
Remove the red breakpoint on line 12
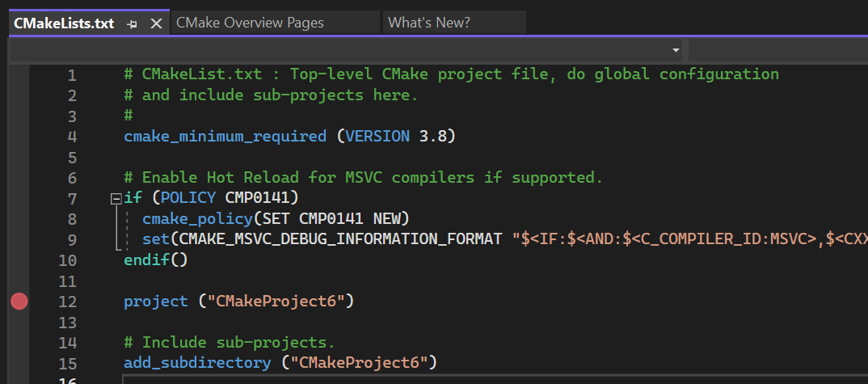point(19,302)
